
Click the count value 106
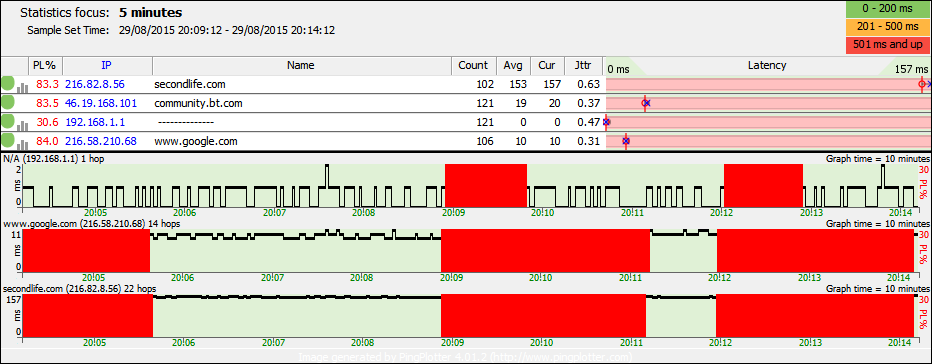[485, 142]
